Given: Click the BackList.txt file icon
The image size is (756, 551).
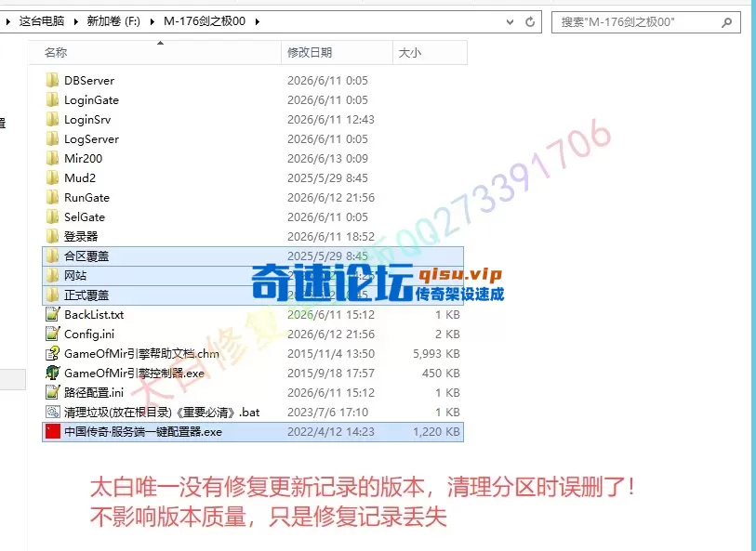Looking at the screenshot, I should coord(53,314).
